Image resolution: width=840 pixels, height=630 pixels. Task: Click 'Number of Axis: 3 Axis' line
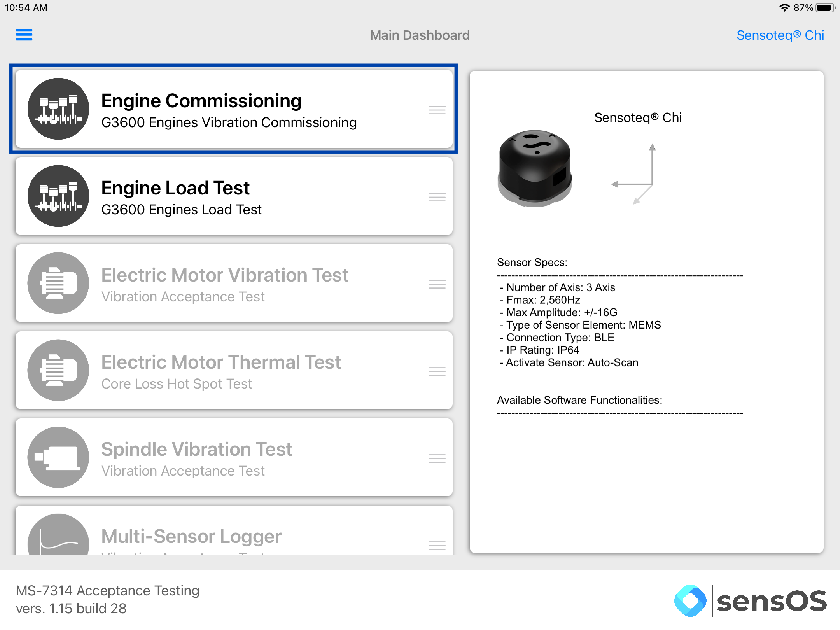[558, 287]
